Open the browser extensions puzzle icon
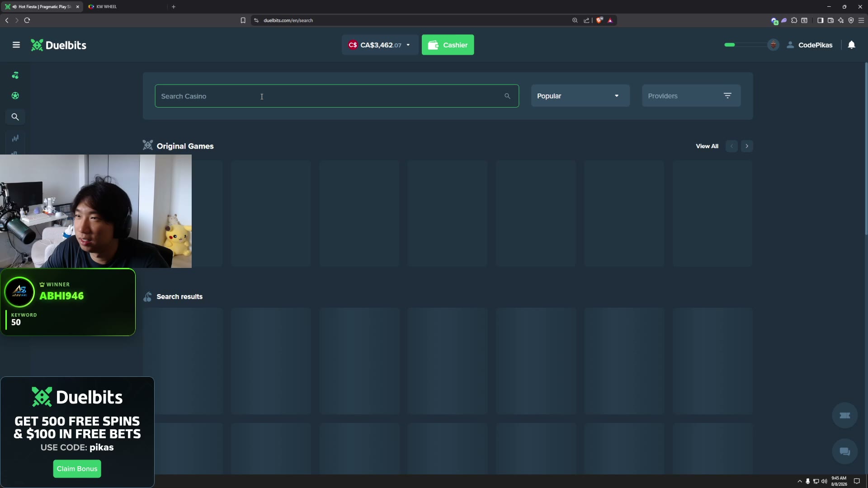Viewport: 868px width, 488px height. [x=794, y=20]
